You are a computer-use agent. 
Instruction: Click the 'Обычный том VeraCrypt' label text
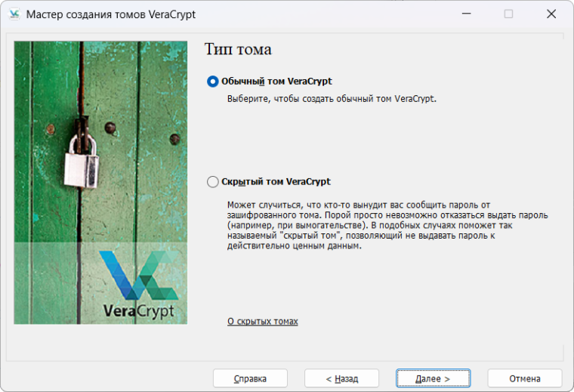pyautogui.click(x=276, y=82)
